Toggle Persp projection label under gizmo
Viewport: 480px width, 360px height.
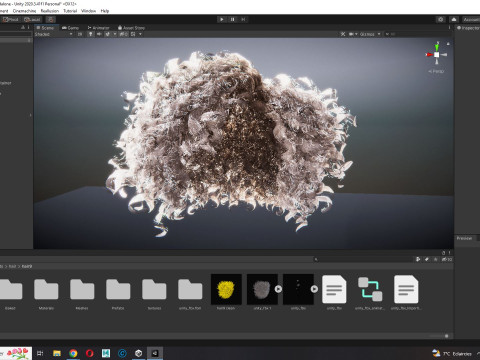(x=436, y=71)
